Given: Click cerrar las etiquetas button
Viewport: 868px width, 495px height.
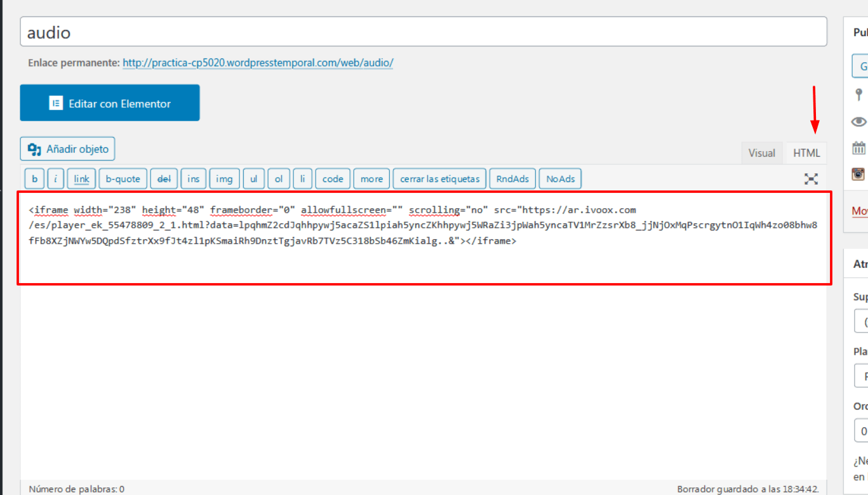Looking at the screenshot, I should [x=440, y=179].
